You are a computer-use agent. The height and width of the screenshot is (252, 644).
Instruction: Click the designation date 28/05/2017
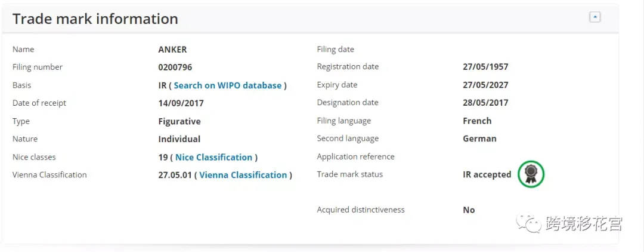click(485, 103)
